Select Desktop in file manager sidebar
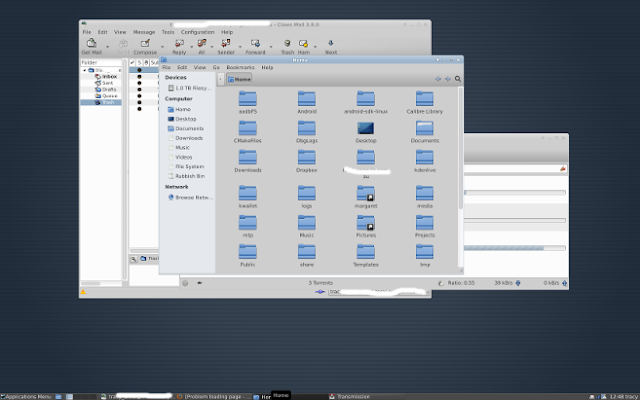 click(182, 119)
